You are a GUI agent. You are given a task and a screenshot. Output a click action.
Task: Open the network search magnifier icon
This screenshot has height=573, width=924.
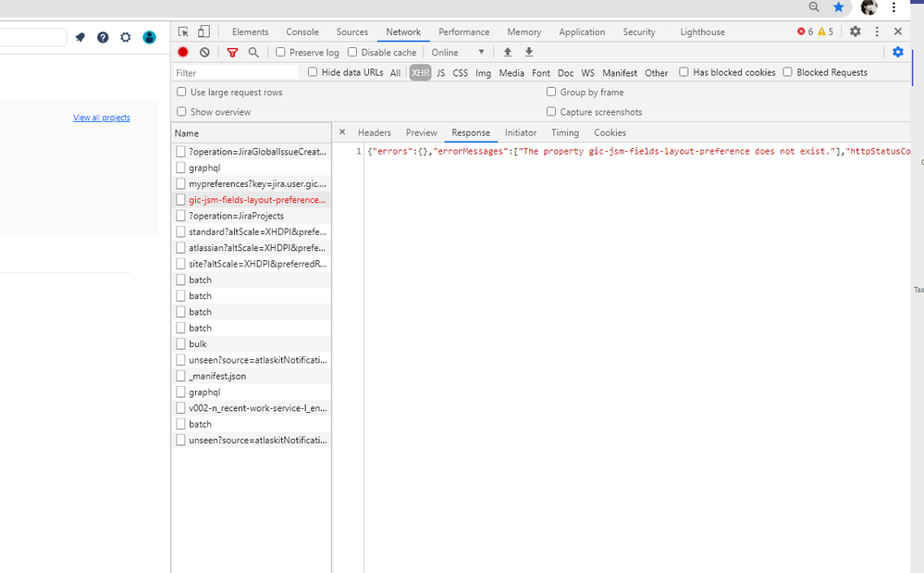point(253,53)
